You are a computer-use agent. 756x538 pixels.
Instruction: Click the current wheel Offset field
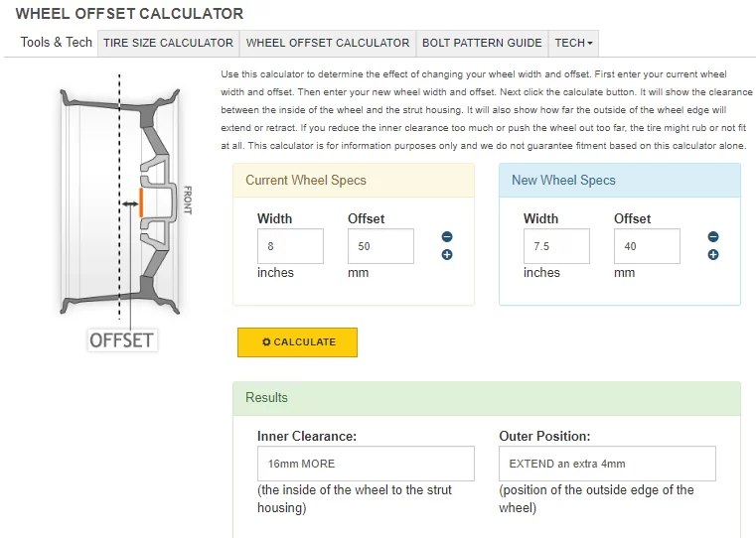[x=380, y=246]
